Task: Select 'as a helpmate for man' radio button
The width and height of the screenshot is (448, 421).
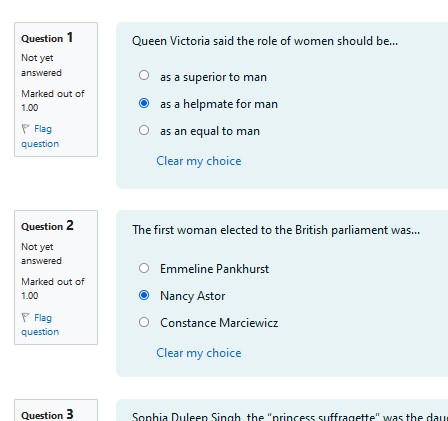Action: 144,103
